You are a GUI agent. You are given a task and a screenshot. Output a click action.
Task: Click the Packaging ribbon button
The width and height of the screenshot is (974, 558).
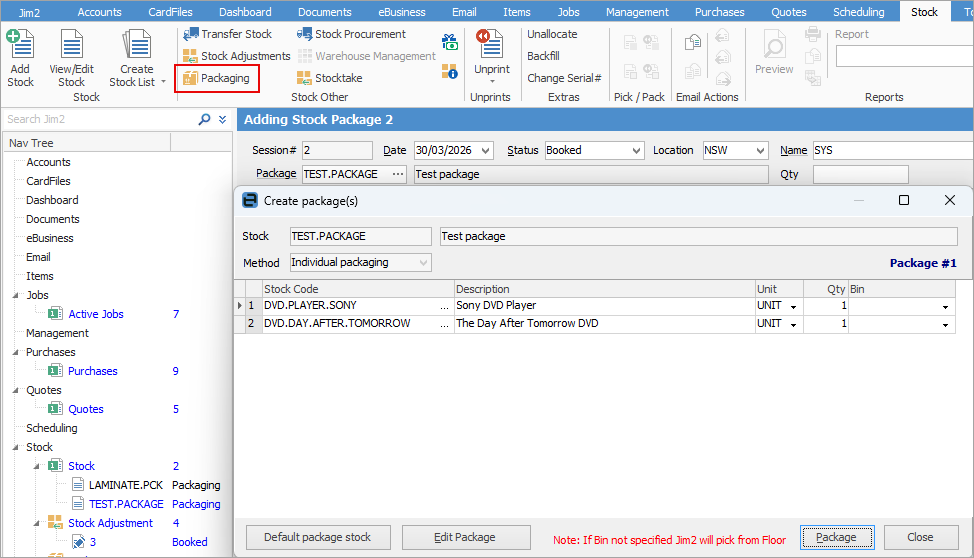point(216,78)
